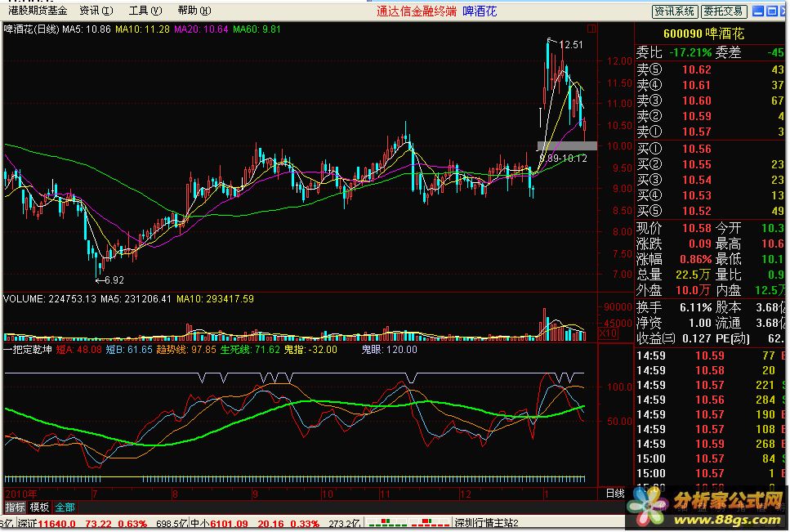The width and height of the screenshot is (790, 532).
Task: Click the 6.92 low price marker
Action: click(x=114, y=280)
